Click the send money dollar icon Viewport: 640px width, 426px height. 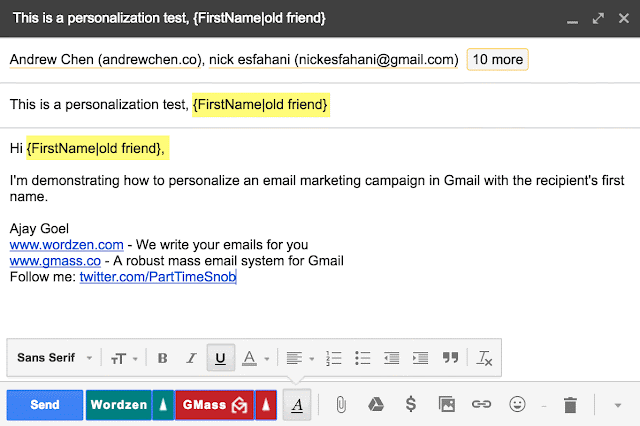point(411,405)
